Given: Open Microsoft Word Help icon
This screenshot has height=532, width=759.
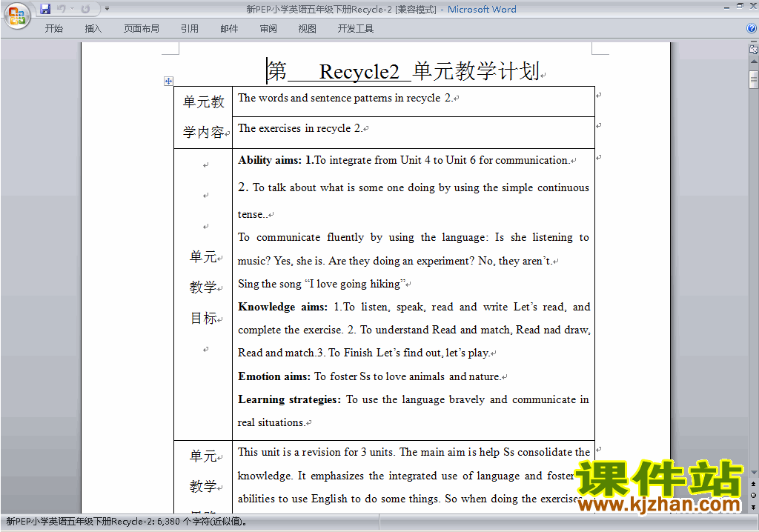Looking at the screenshot, I should [x=752, y=29].
